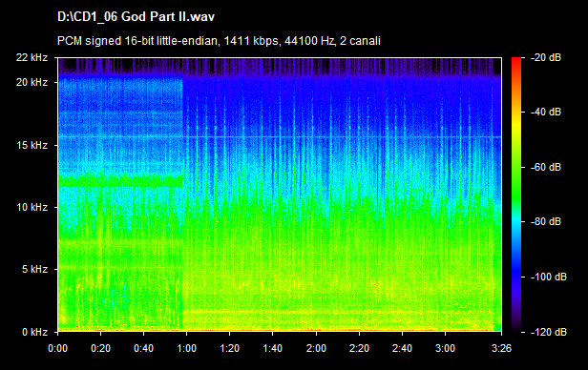Click the 1:00 time axis marker
588x370 pixels.
coord(186,348)
